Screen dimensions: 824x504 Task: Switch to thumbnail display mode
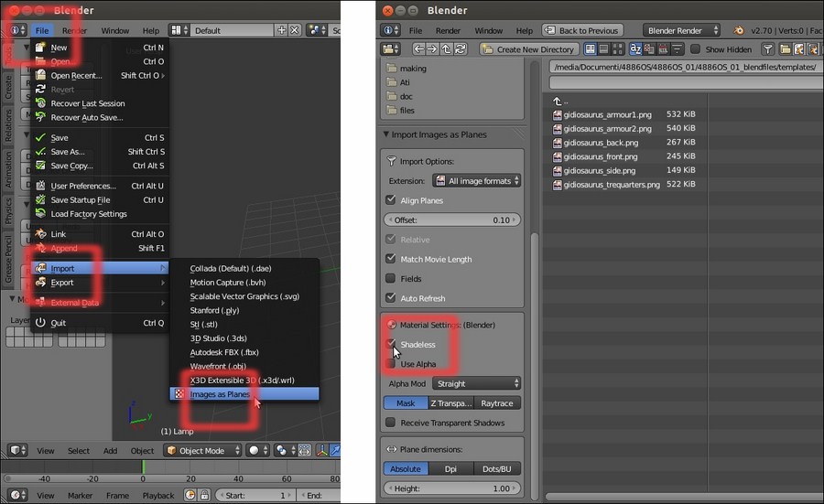pyautogui.click(x=617, y=48)
